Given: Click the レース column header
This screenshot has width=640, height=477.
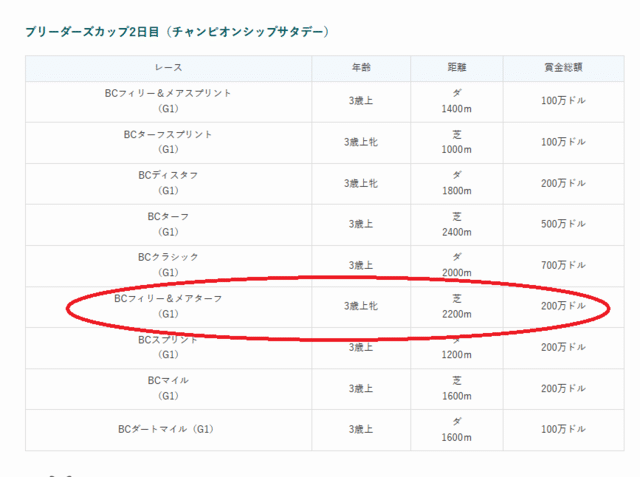Looking at the screenshot, I should click(168, 68).
